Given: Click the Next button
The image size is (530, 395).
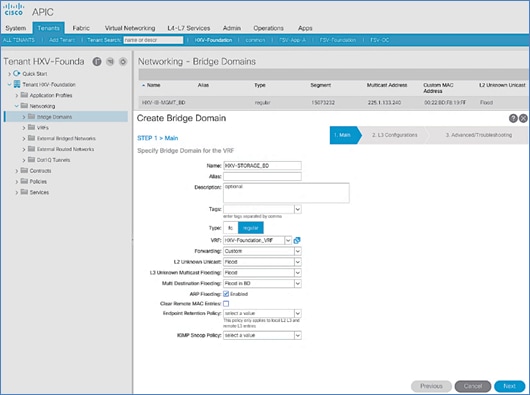Looking at the screenshot, I should (x=509, y=386).
